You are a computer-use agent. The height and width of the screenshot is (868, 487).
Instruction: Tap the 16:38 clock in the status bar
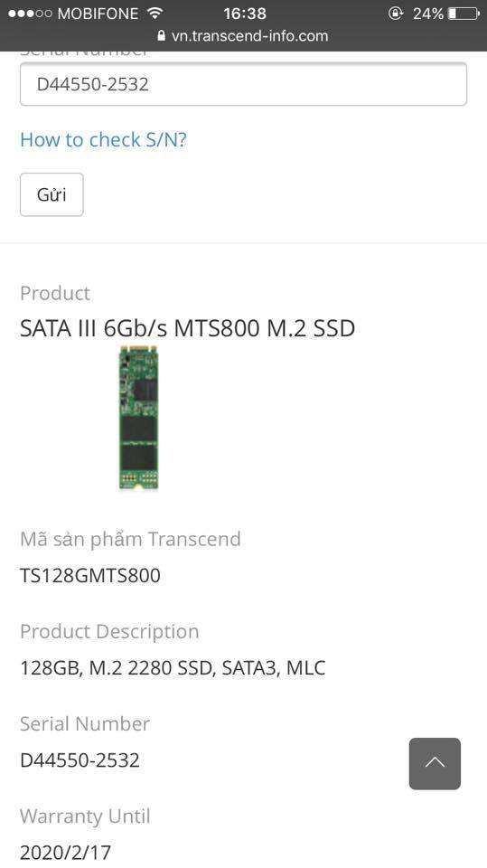(245, 14)
